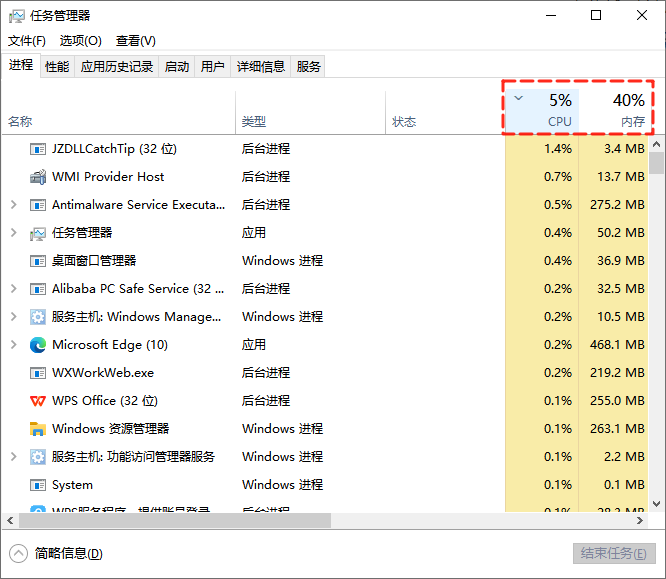Select the WPS Office process icon
The image size is (666, 579).
click(x=38, y=401)
